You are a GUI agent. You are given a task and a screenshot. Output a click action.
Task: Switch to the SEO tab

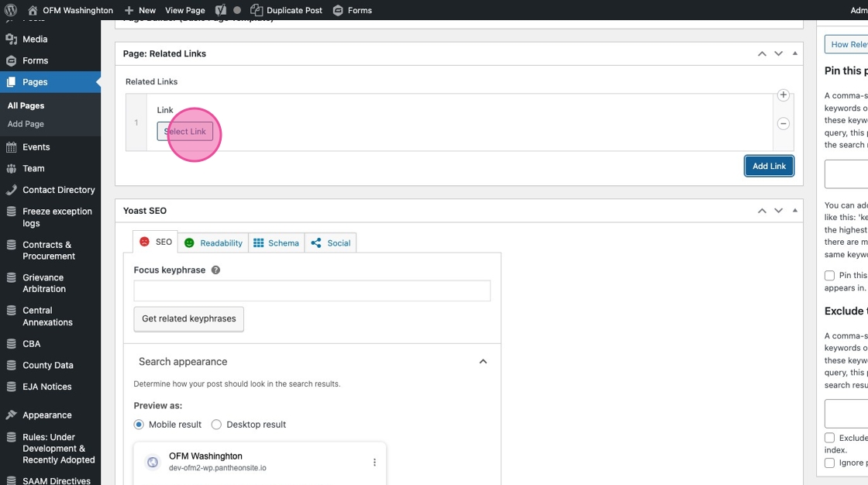point(156,242)
